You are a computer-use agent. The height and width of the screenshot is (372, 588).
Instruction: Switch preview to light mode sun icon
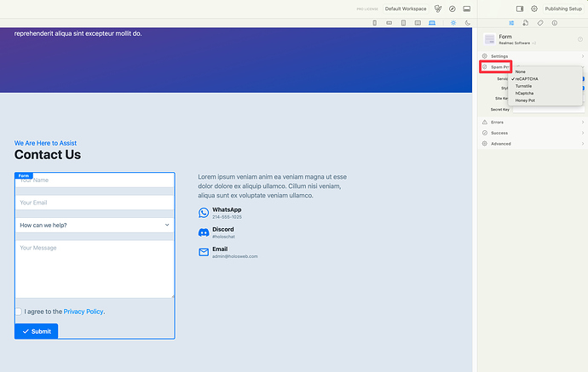click(453, 23)
